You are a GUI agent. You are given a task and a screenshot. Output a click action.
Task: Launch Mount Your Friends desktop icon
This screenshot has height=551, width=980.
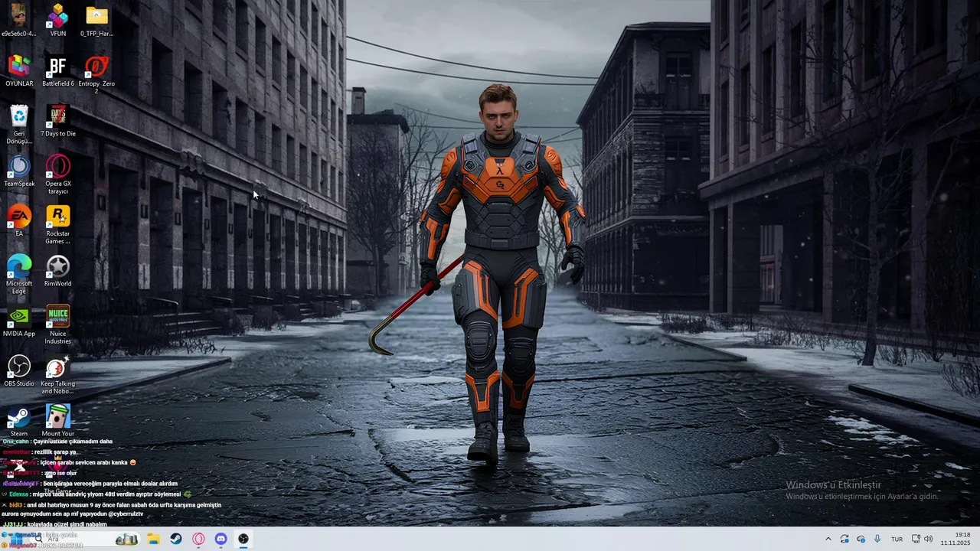pos(58,420)
